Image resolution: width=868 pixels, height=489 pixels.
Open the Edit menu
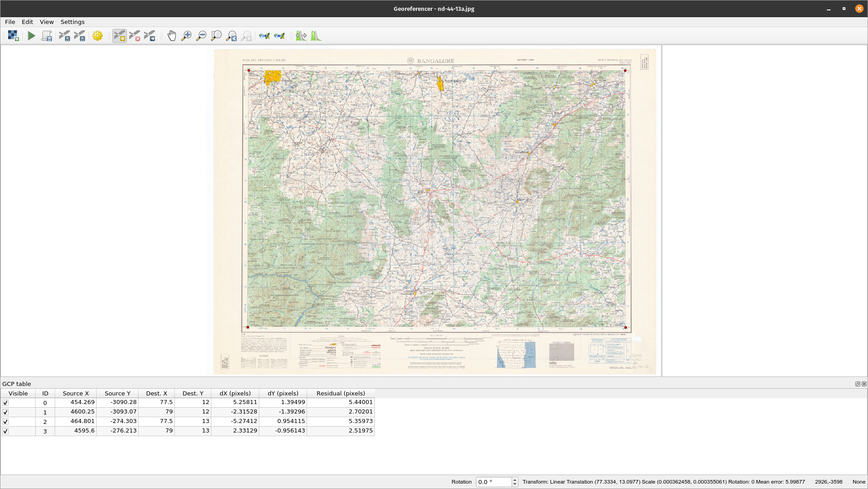pos(27,22)
